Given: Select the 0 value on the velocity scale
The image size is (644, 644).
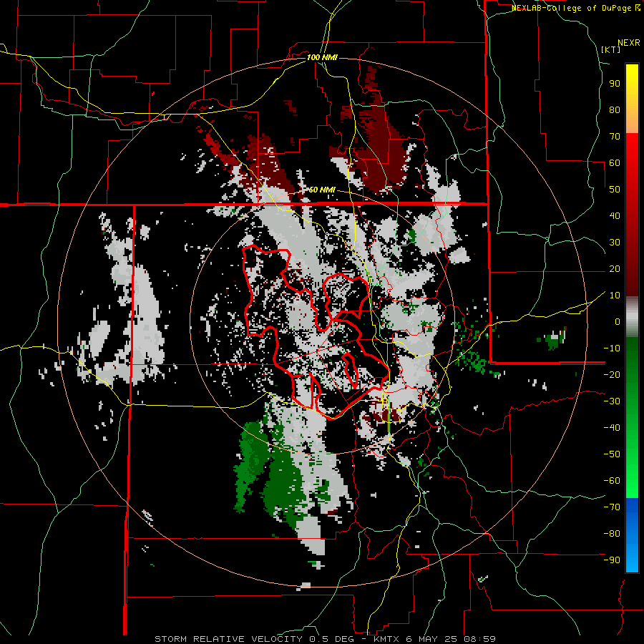Looking at the screenshot, I should tap(618, 322).
